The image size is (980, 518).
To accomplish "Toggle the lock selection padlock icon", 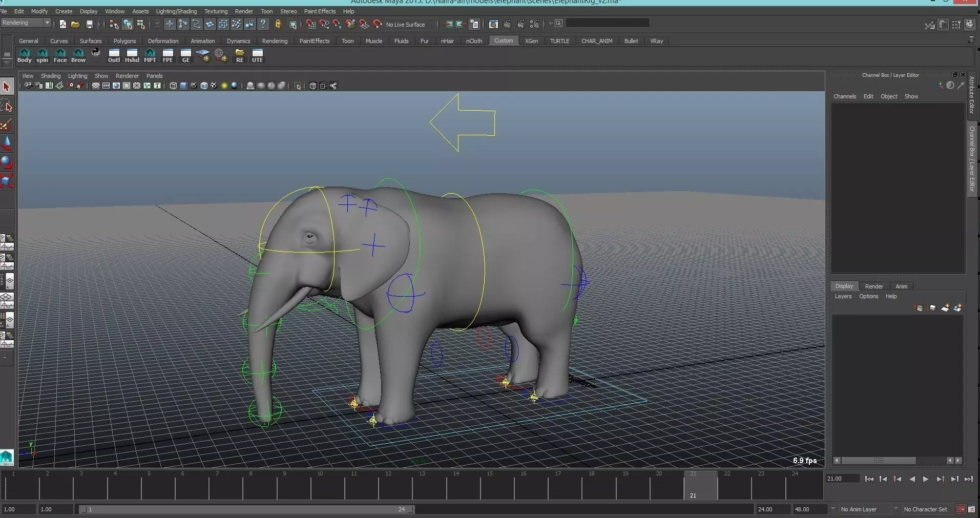I will (x=278, y=24).
